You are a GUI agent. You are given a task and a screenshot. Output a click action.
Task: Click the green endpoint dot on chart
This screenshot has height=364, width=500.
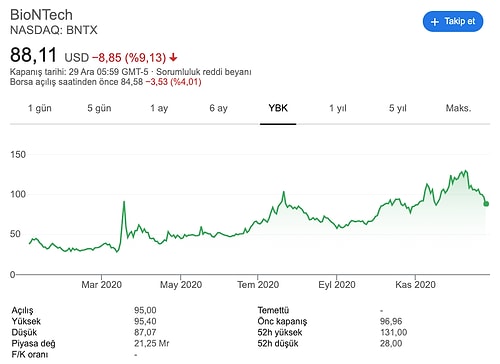tap(486, 204)
